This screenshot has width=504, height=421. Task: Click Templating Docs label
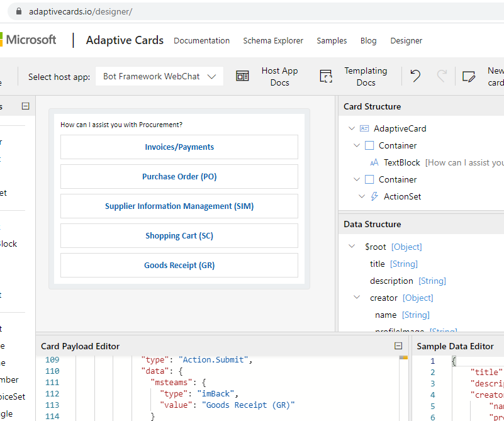(x=366, y=77)
